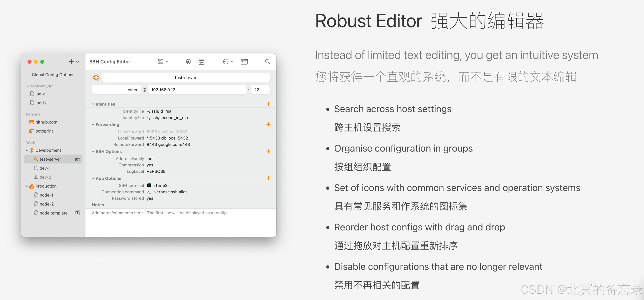
Task: Click the Ubuntu host icon beside test-server
Action: coord(96,78)
